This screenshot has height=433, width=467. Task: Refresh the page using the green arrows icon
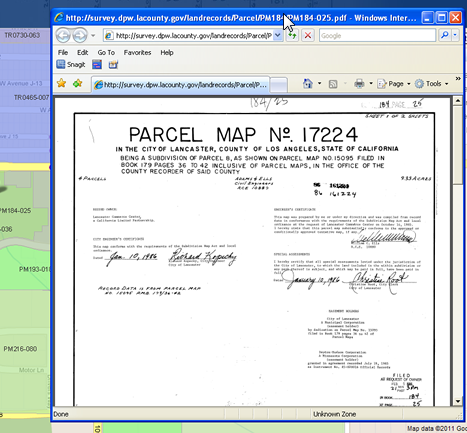coord(292,36)
